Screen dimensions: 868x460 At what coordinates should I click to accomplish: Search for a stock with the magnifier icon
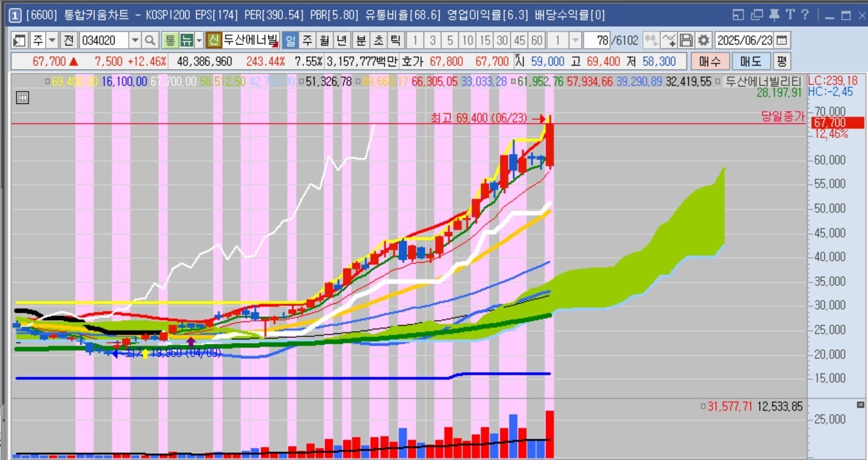[150, 41]
